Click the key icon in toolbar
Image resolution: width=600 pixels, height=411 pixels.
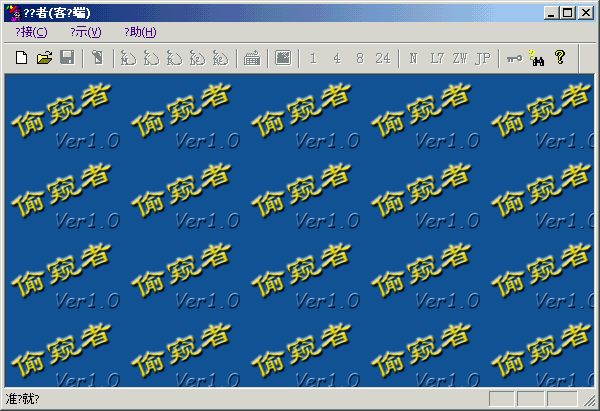(x=513, y=58)
